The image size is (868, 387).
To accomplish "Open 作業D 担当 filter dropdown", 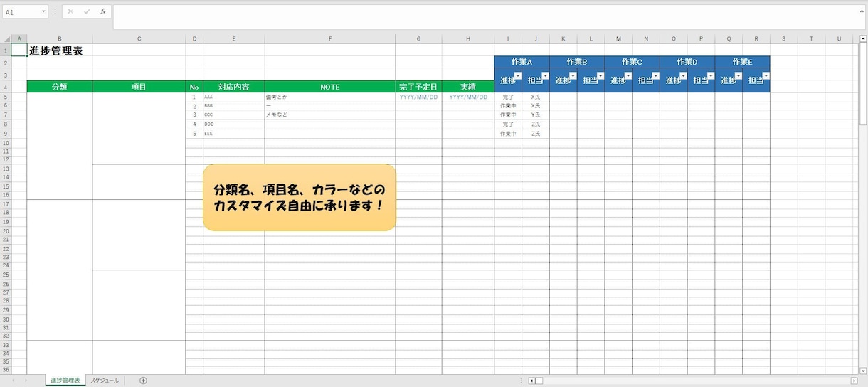I will pyautogui.click(x=711, y=75).
